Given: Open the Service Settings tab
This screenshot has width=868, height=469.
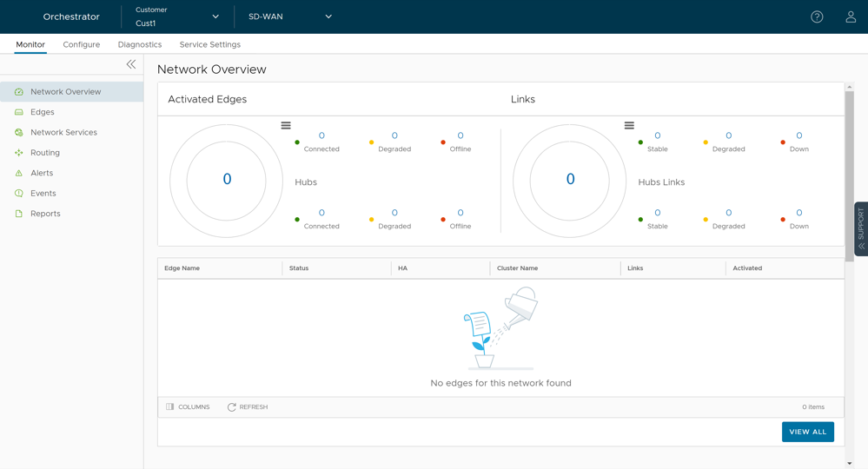Looking at the screenshot, I should (x=210, y=44).
